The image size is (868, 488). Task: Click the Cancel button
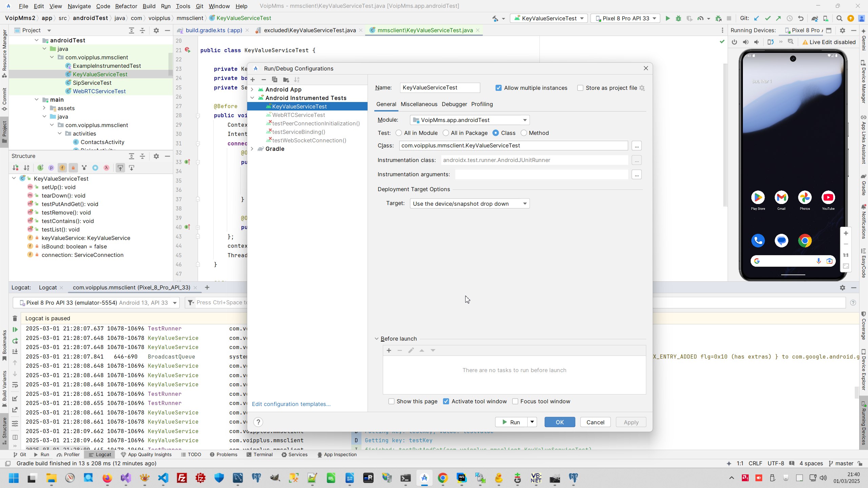pyautogui.click(x=595, y=422)
